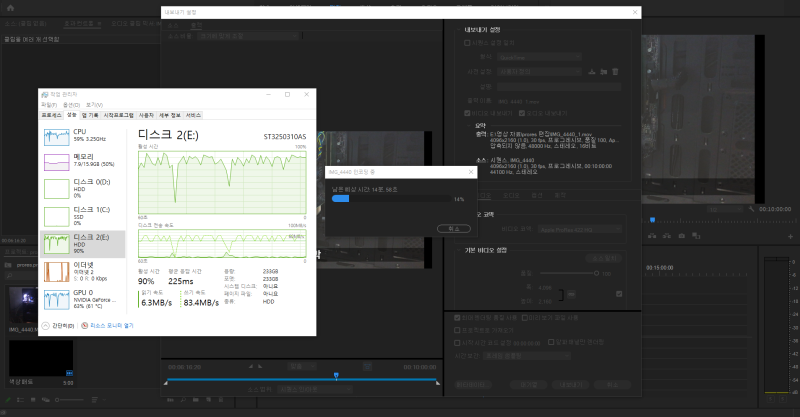The width and height of the screenshot is (800, 417).
Task: Toggle match-source checkbox beside width and height
Action: point(619,294)
